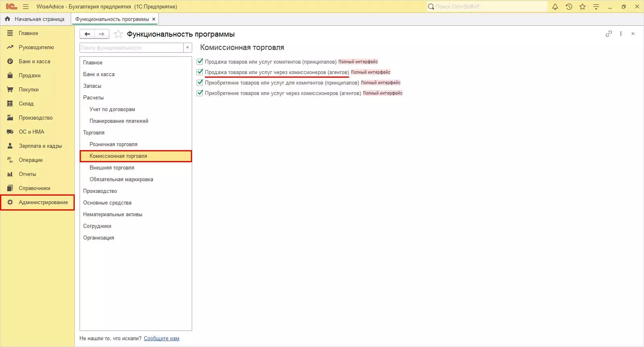This screenshot has width=644, height=347.
Task: Click the Сообщите нам link
Action: pos(161,339)
